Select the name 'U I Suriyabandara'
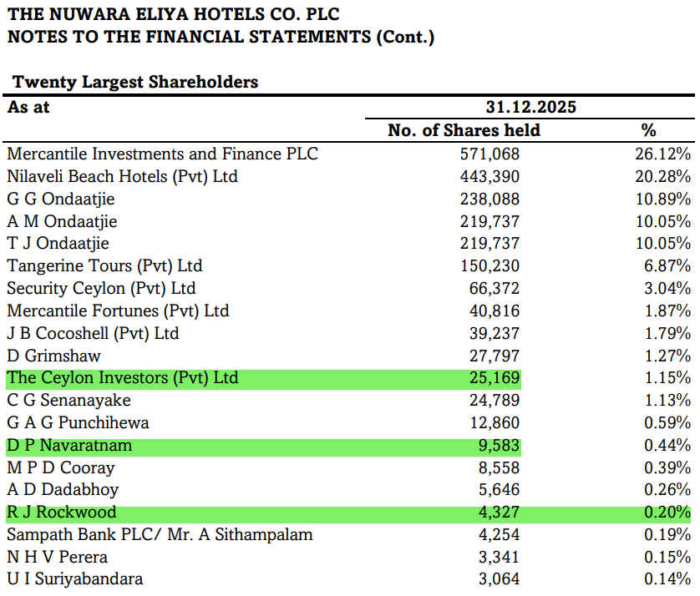 click(x=75, y=579)
